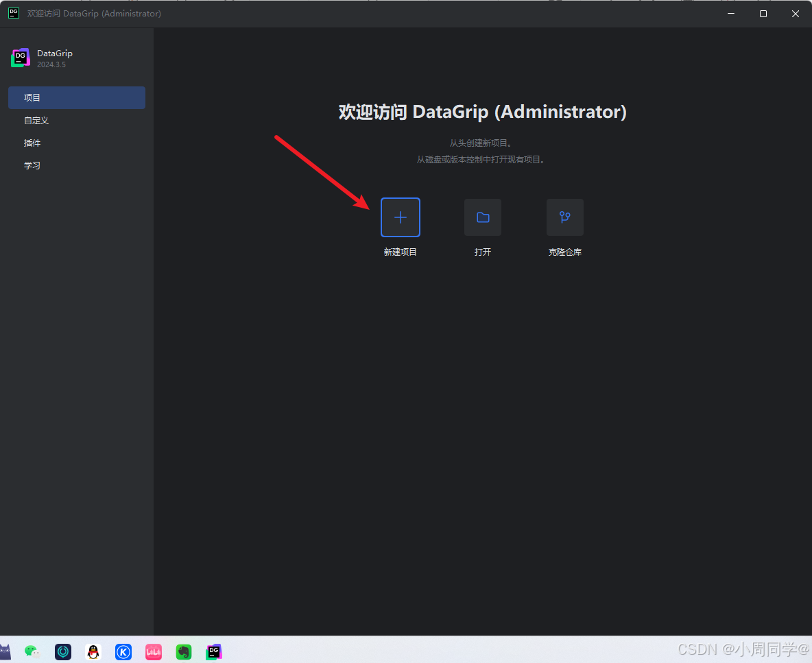This screenshot has height=663, width=812.
Task: Open QQ penguin icon in taskbar
Action: (x=93, y=651)
